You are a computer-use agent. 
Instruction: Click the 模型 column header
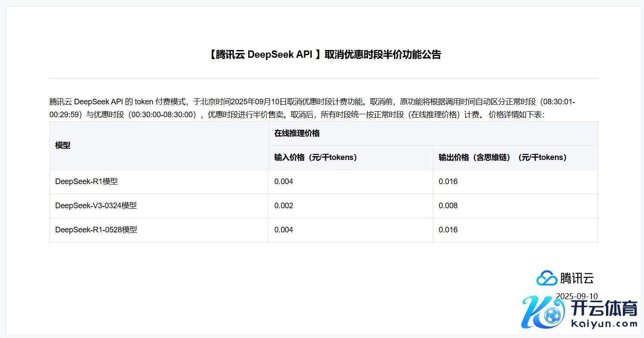[63, 145]
